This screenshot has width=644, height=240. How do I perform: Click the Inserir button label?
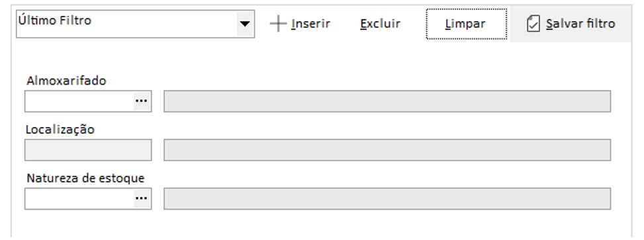point(310,24)
